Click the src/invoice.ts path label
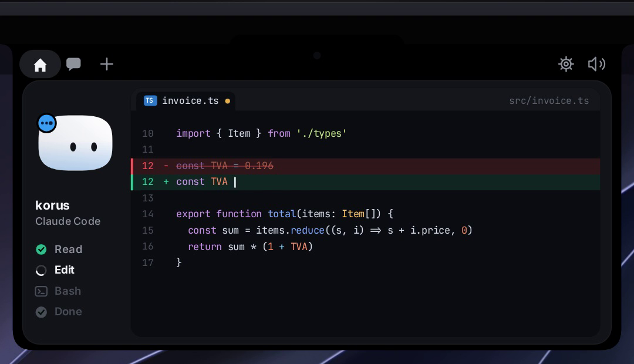This screenshot has height=364, width=634. coord(549,101)
